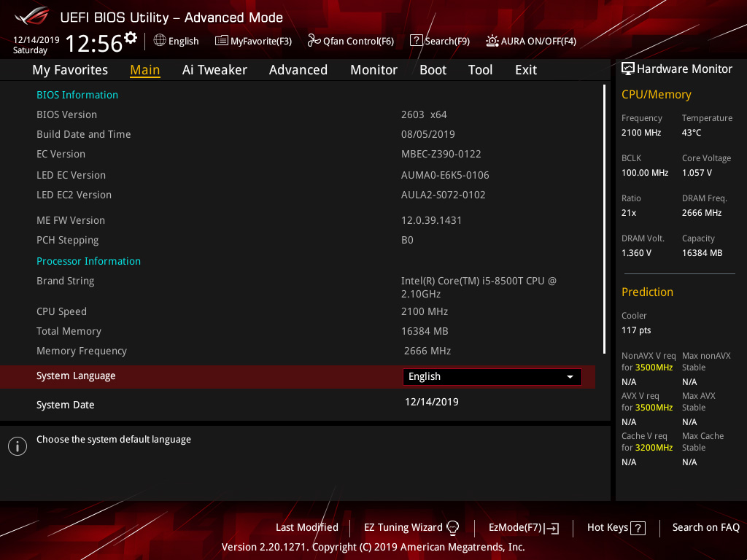This screenshot has width=747, height=560.
Task: Open My Favorites tab
Action: point(70,70)
